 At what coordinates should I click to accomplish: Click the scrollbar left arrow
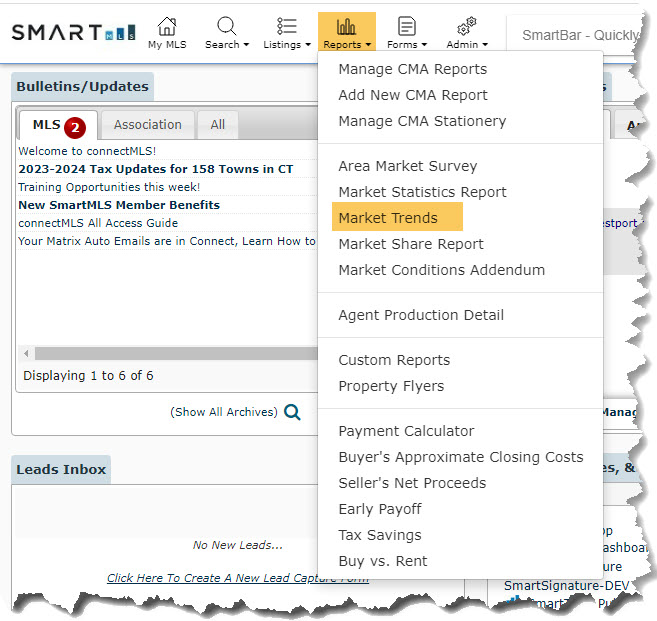click(26, 354)
